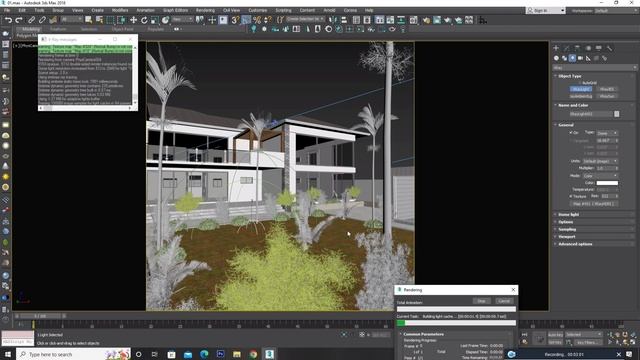640x360 pixels.
Task: Click the VRayLight object type button
Action: 581,89
